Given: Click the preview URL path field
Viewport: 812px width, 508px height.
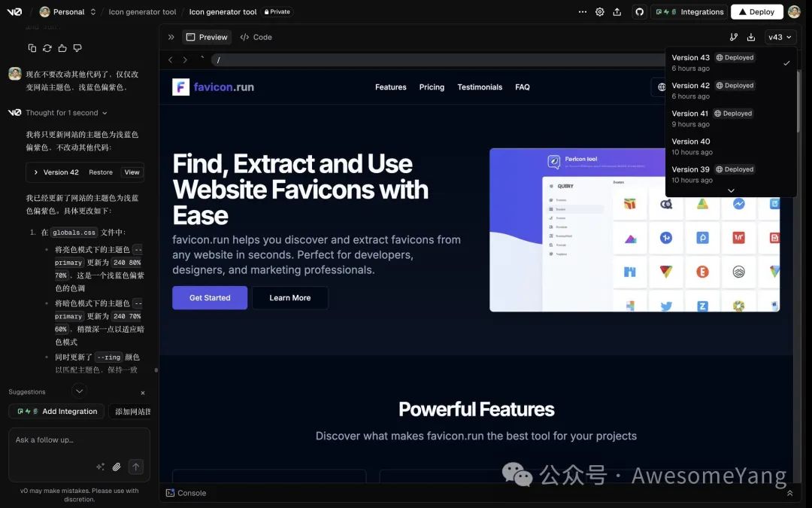Looking at the screenshot, I should click(438, 60).
